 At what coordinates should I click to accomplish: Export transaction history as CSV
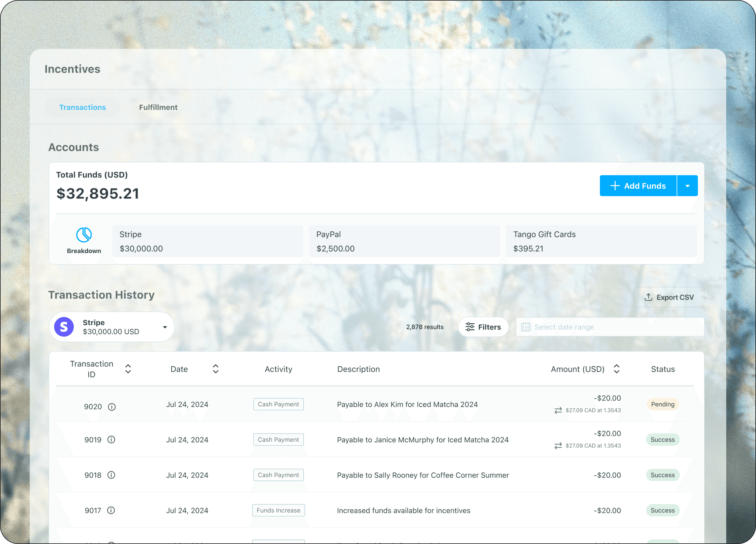pyautogui.click(x=669, y=297)
